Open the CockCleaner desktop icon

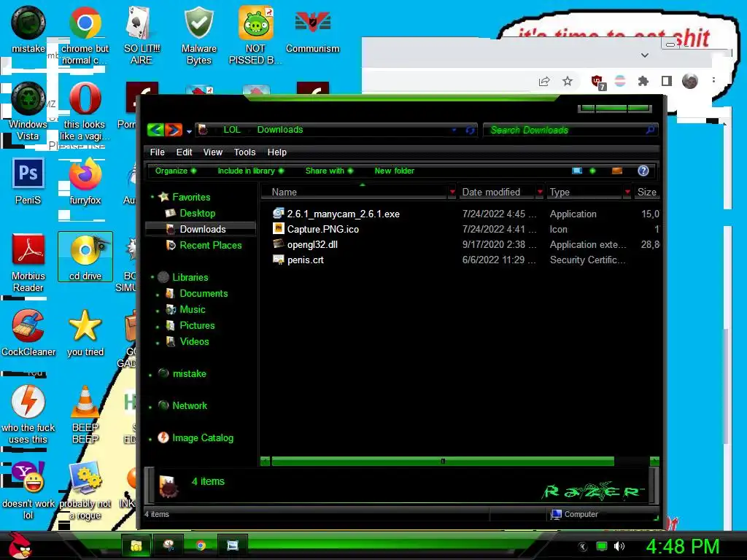tap(28, 333)
